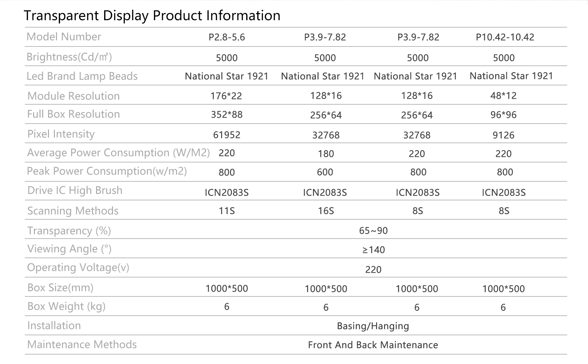Click the Front And Back Maintenance text

click(x=373, y=345)
